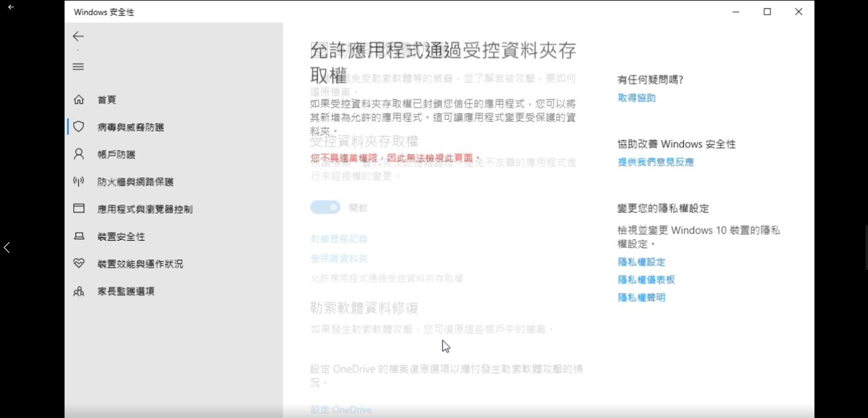This screenshot has height=418, width=868.
Task: Click the 裝置安全性 monitor icon
Action: click(79, 236)
